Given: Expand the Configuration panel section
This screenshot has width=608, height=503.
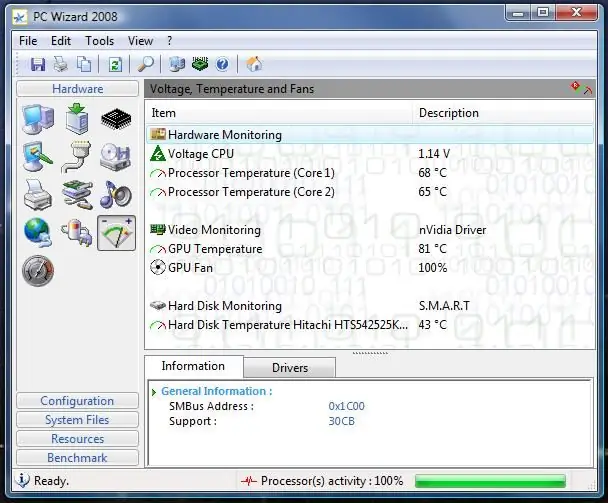Looking at the screenshot, I should click(77, 401).
